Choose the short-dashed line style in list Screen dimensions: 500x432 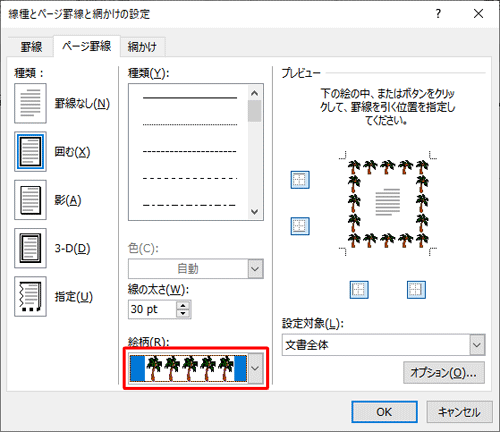click(x=190, y=152)
